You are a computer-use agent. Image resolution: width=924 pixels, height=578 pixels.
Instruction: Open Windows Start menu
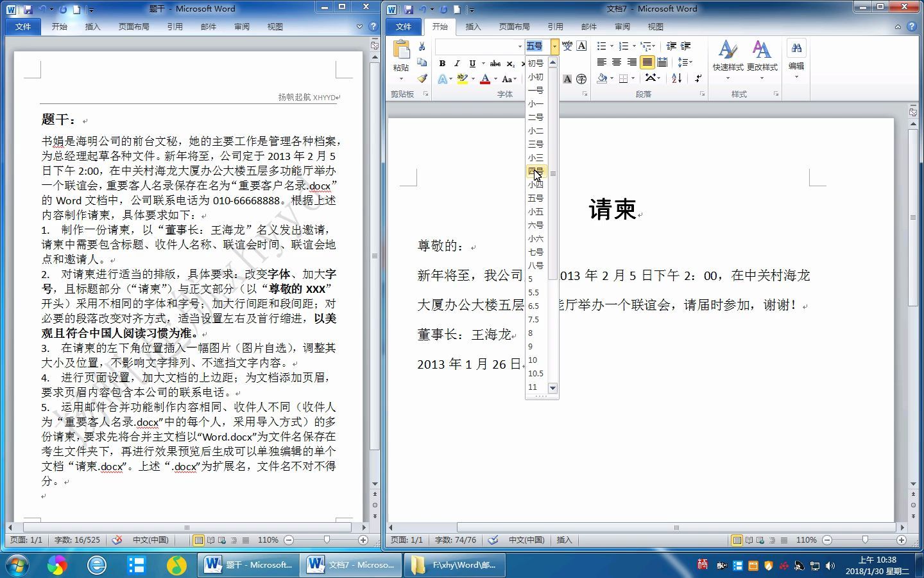pos(18,565)
